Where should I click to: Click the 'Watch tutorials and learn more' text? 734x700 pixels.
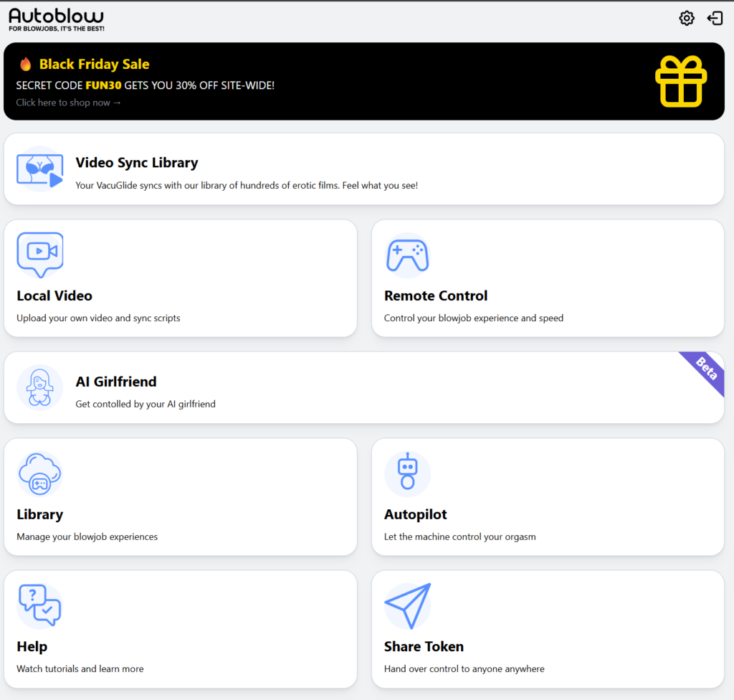click(80, 668)
